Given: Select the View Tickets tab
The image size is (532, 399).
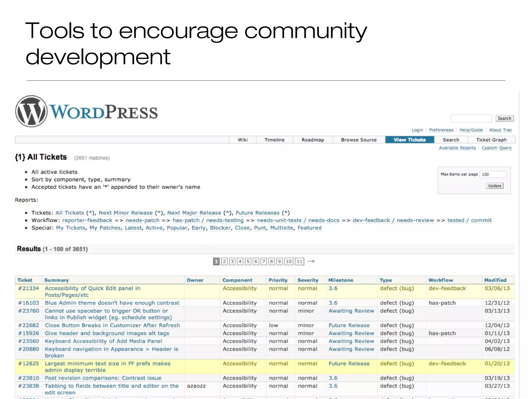Looking at the screenshot, I should 410,140.
